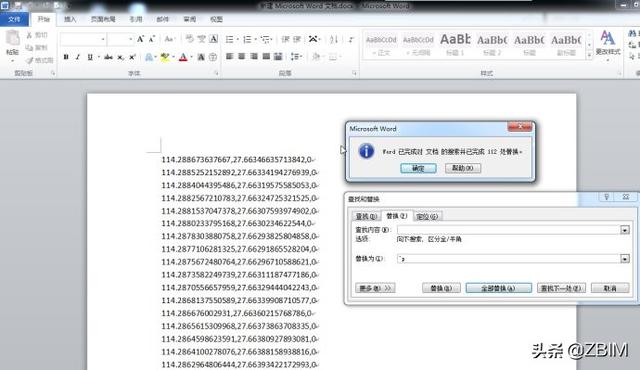This screenshot has height=370, width=640.
Task: Switch to the Page Layout ribbon tab
Action: pyautogui.click(x=102, y=19)
